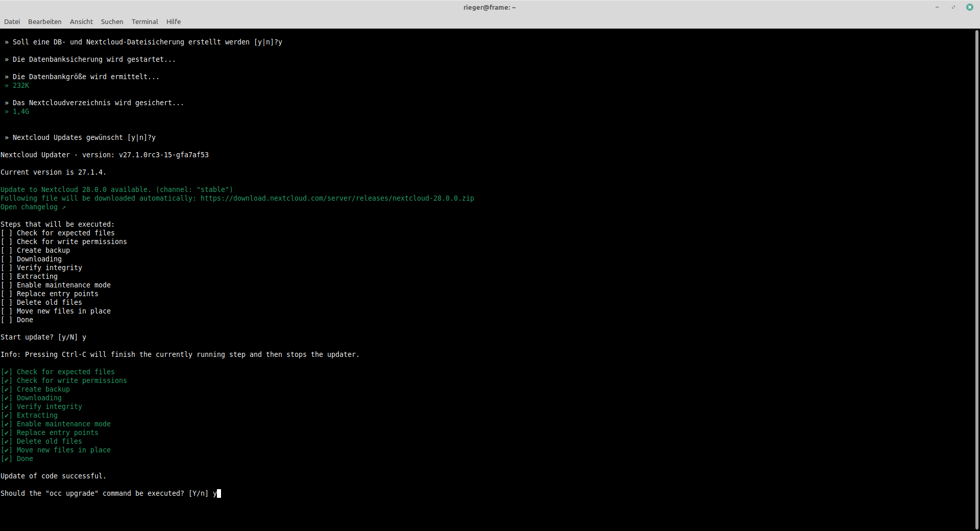Click the 'Soll eine DB- und Nextcloud-Dateisicherung' prompt line
The image size is (980, 531).
point(143,42)
